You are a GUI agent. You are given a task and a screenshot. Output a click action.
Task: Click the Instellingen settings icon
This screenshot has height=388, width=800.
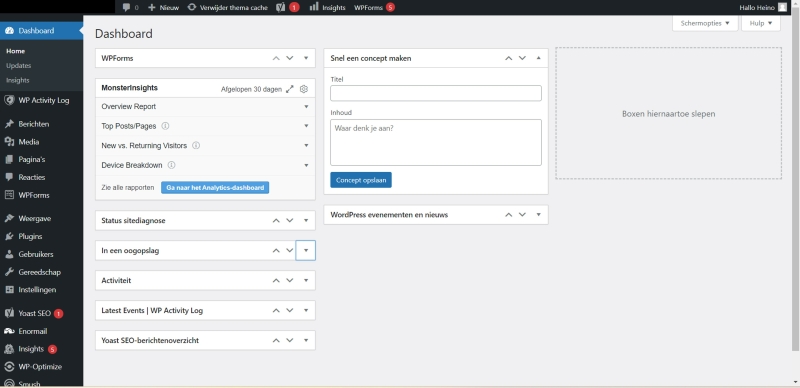pyautogui.click(x=9, y=289)
